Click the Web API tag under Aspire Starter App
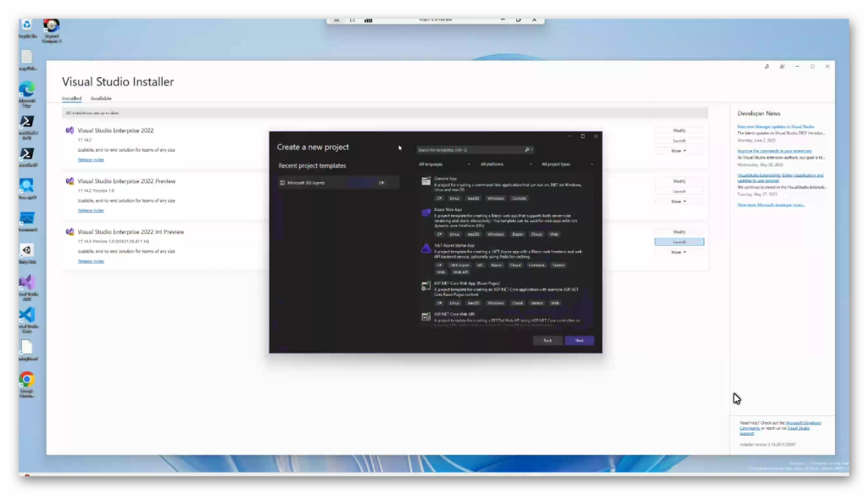Screen dimensions: 868x495 tap(460, 272)
